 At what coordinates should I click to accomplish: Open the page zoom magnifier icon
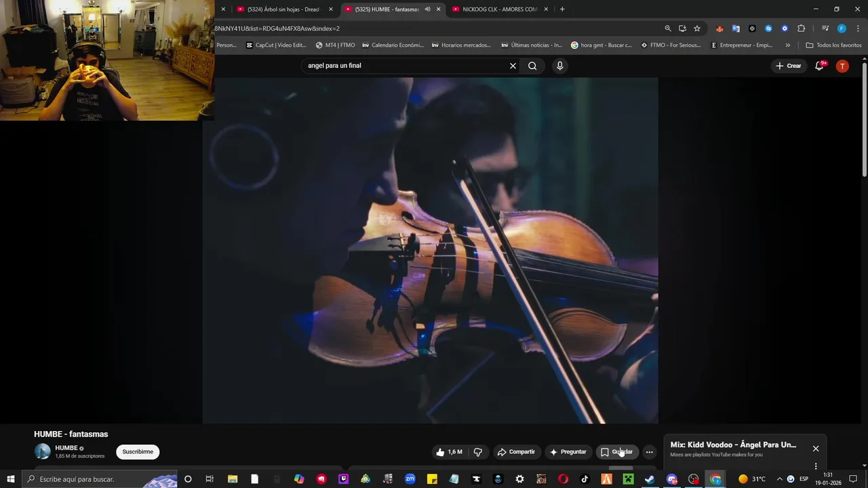tap(668, 28)
